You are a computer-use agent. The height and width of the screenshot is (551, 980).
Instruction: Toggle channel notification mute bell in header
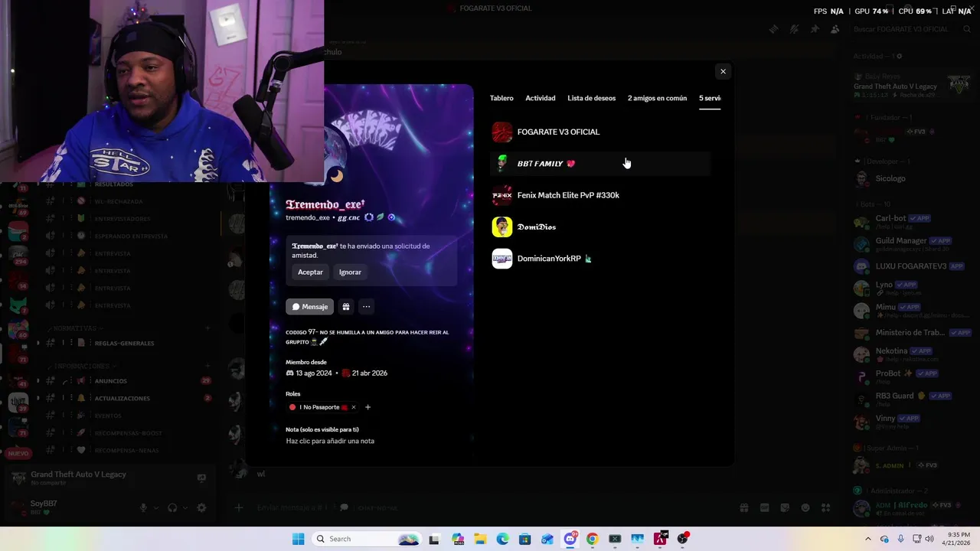(794, 29)
